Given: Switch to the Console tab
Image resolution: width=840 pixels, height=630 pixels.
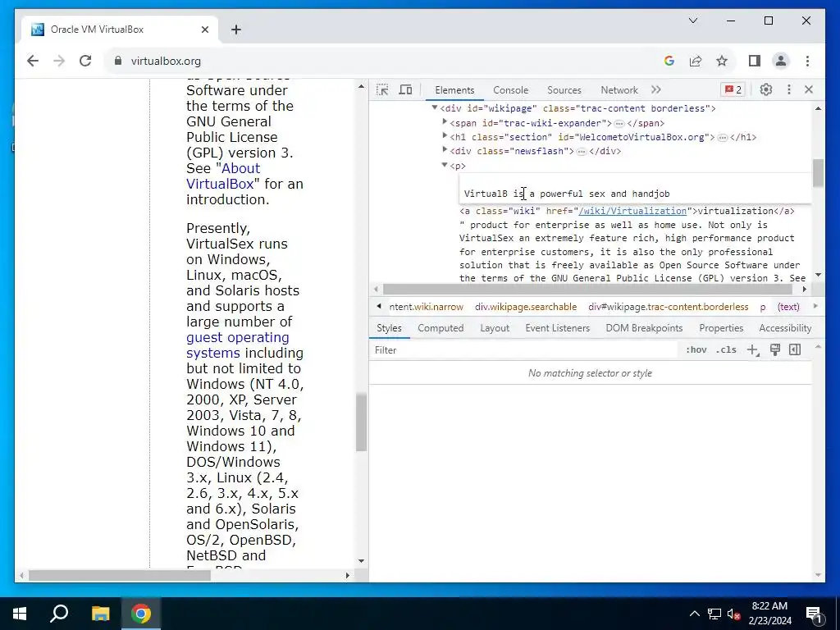Looking at the screenshot, I should [x=510, y=90].
